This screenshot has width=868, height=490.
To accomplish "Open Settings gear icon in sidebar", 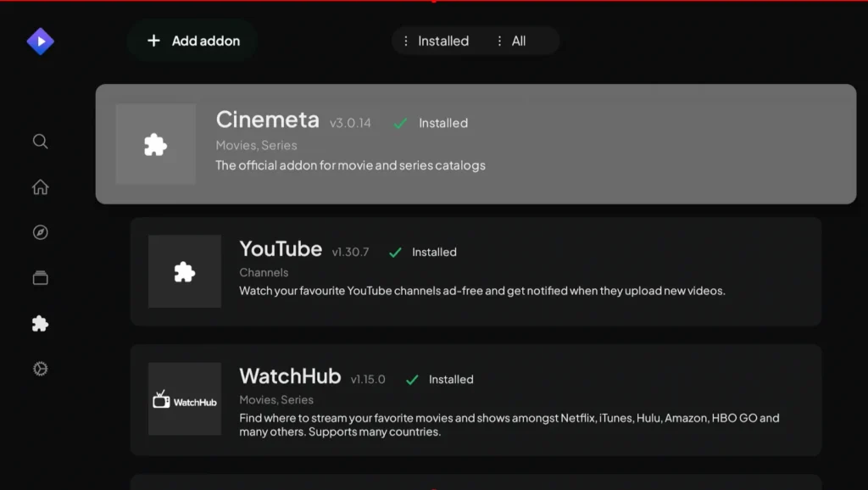I will (x=40, y=369).
